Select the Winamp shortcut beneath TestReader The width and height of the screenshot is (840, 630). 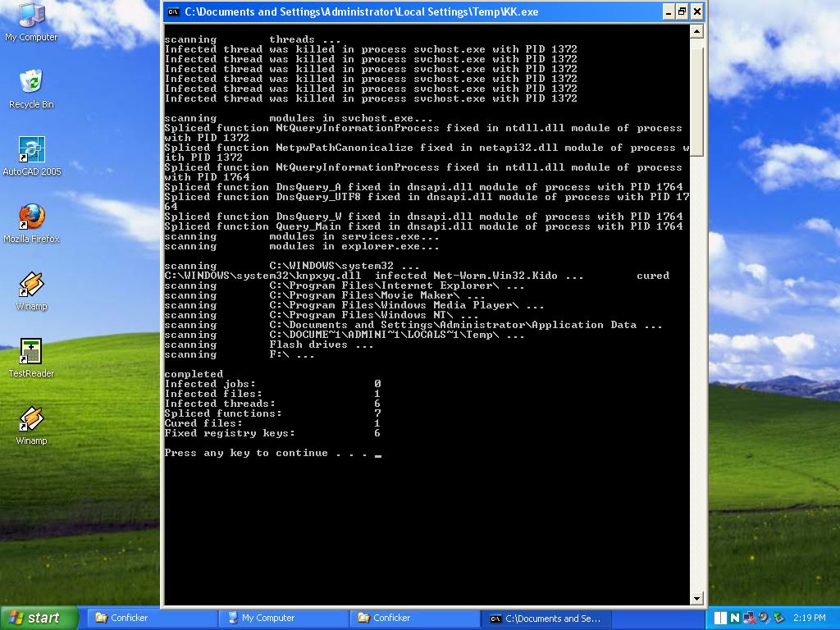tap(31, 427)
